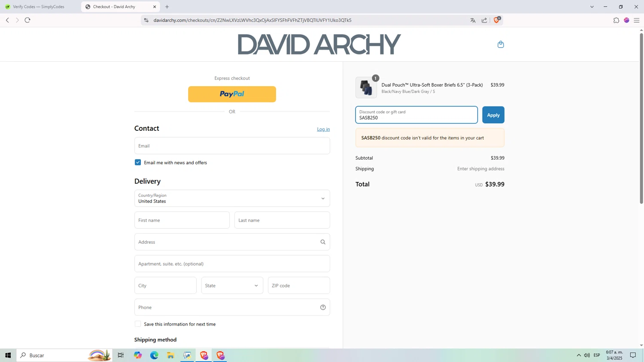Open the shopping bag cart icon
Image resolution: width=644 pixels, height=362 pixels.
[501, 44]
